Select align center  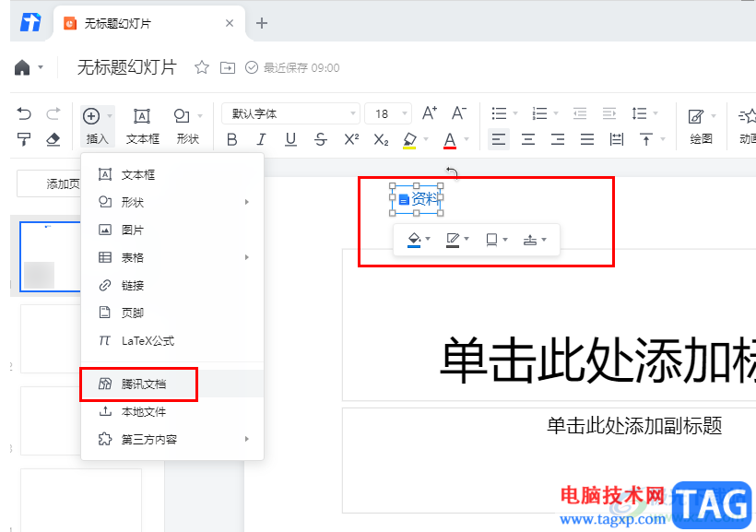point(528,140)
